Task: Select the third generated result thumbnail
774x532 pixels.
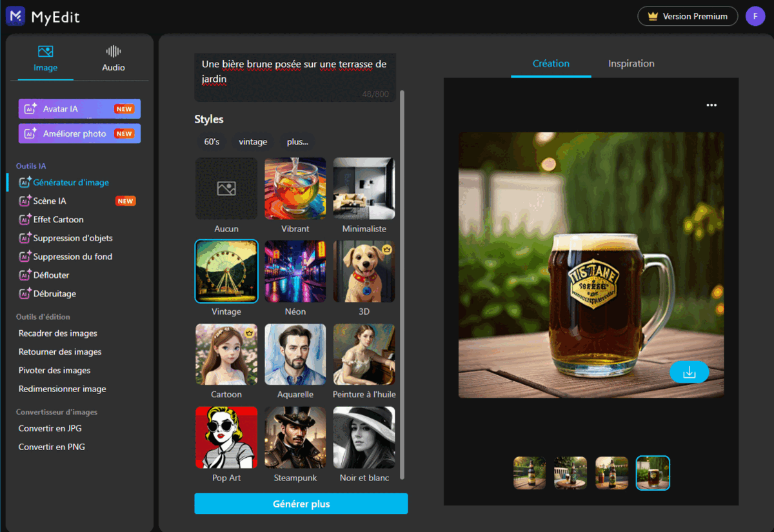Action: point(612,473)
